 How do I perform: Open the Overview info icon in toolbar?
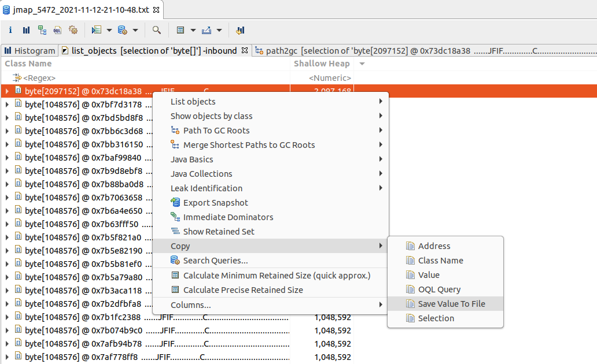(x=10, y=30)
